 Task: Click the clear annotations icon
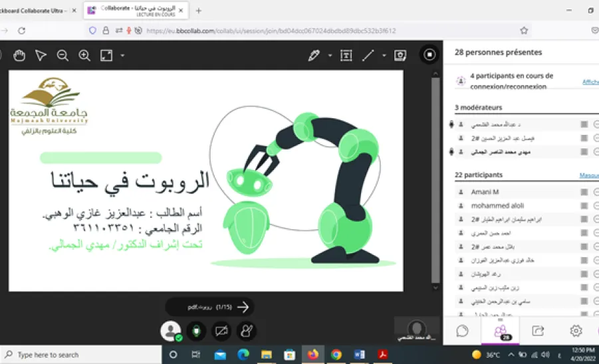point(400,56)
